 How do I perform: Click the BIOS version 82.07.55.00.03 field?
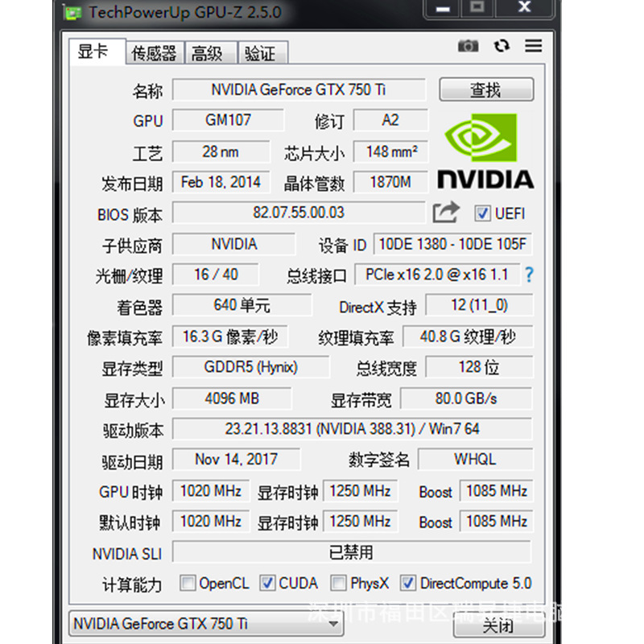pyautogui.click(x=299, y=213)
